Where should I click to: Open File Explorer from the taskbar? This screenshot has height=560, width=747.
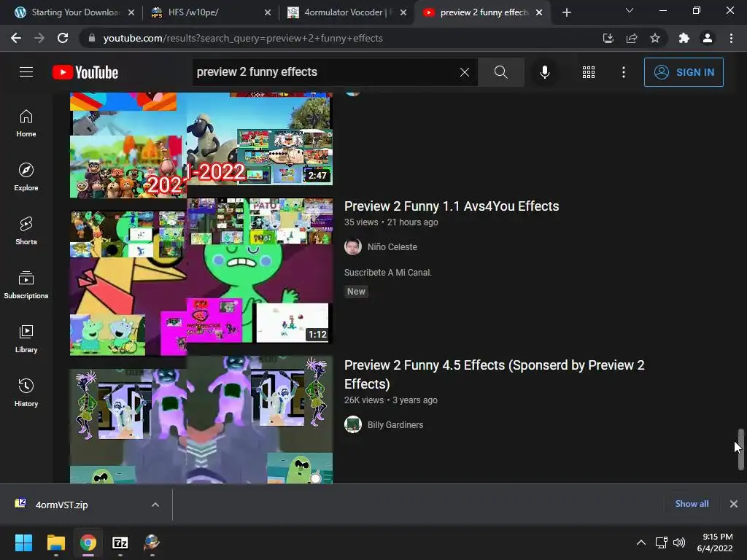point(55,542)
